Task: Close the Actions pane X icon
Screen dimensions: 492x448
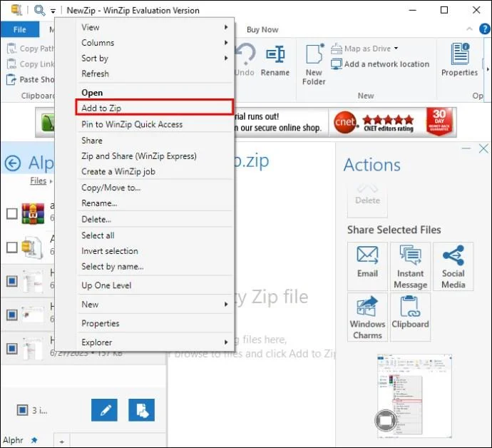Action: 483,148
